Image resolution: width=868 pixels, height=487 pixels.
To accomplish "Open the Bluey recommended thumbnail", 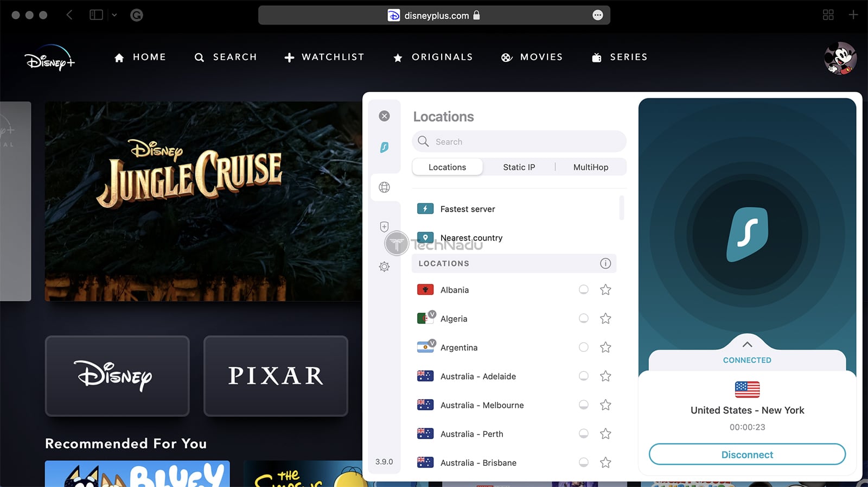I will click(137, 474).
